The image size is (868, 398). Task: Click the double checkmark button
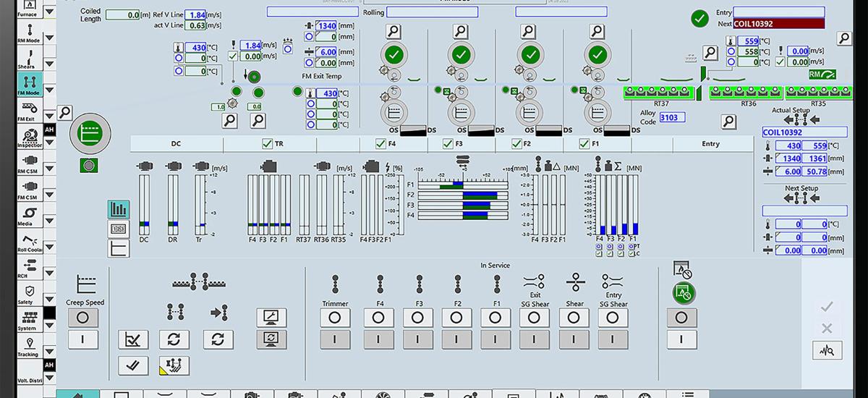[133, 365]
